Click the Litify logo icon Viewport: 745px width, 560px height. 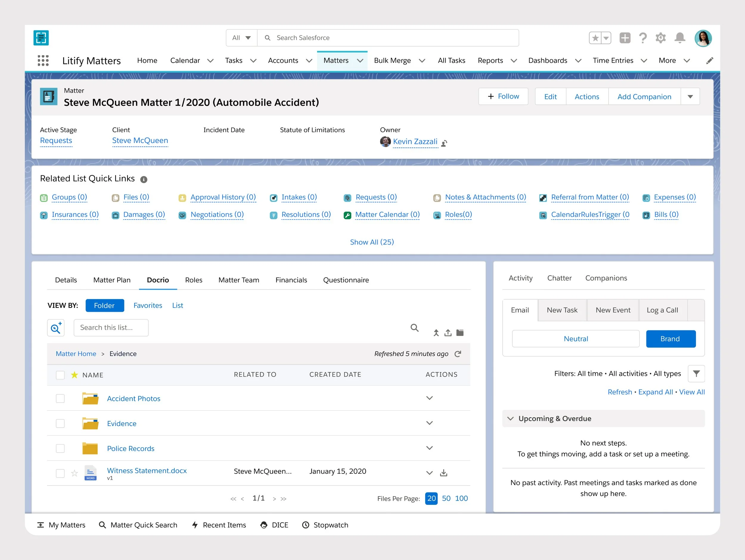coord(41,38)
